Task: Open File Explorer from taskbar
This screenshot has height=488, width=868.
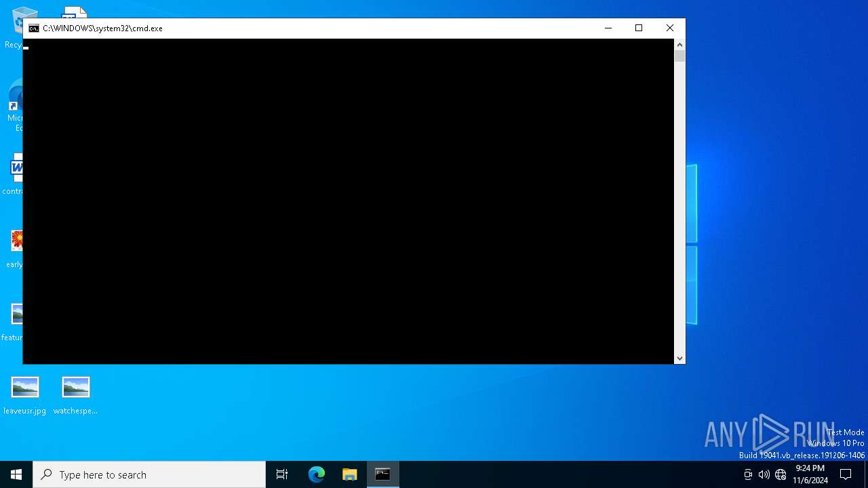Action: pos(350,474)
